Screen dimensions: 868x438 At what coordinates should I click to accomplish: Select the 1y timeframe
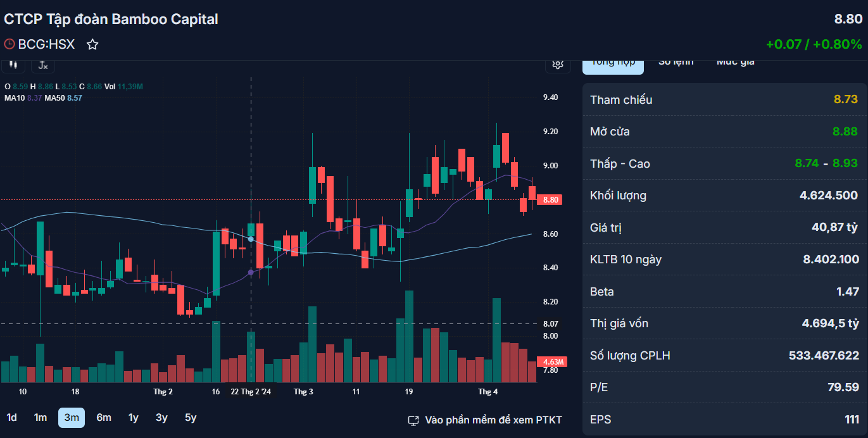(133, 418)
